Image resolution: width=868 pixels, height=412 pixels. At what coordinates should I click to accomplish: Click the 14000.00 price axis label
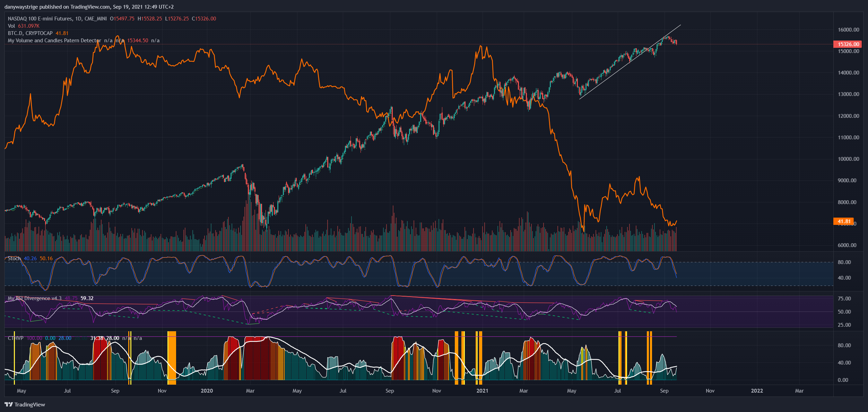(848, 73)
